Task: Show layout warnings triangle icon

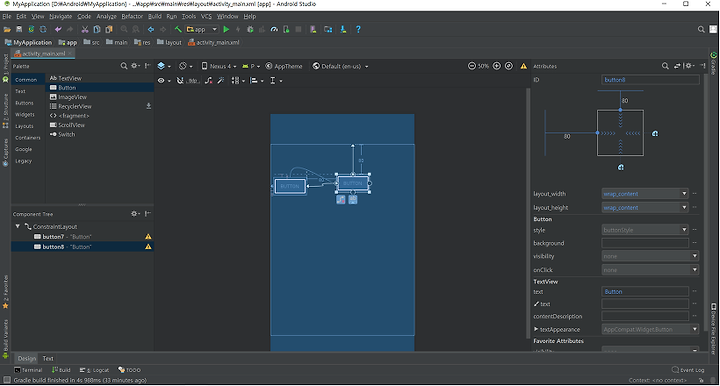Action: click(523, 66)
